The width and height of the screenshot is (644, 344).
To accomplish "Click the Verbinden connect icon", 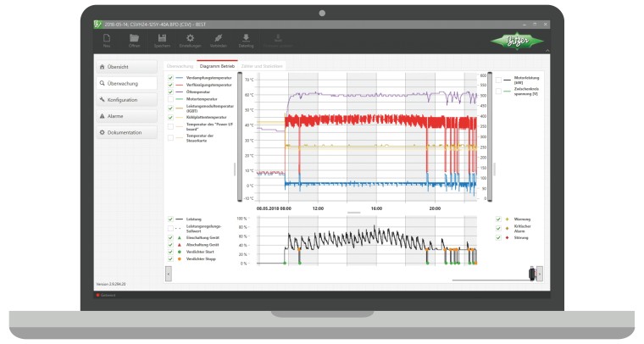I will pyautogui.click(x=218, y=39).
